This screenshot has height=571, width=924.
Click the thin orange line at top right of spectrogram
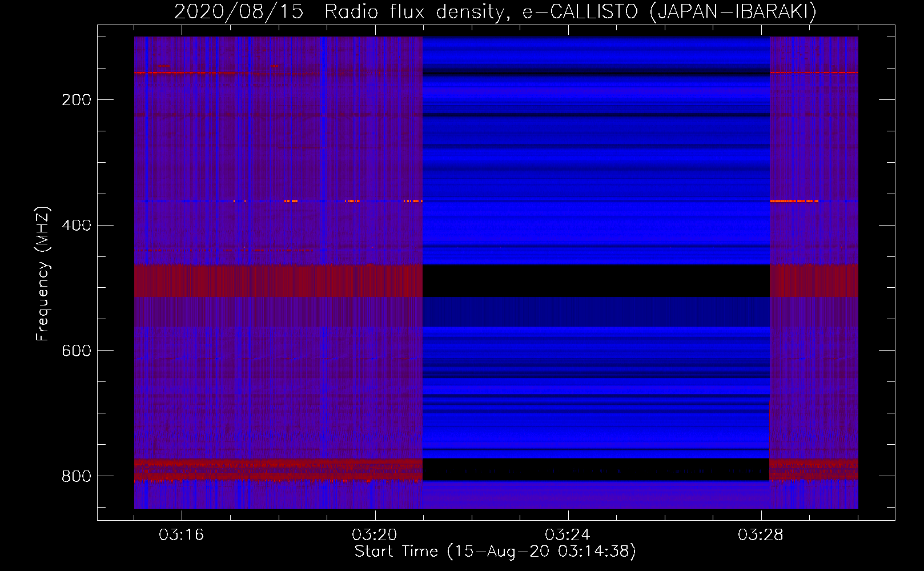pos(814,73)
